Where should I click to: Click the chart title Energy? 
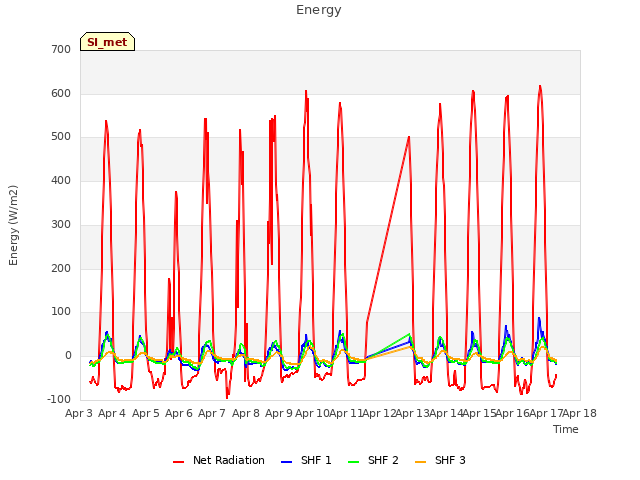[x=319, y=10]
